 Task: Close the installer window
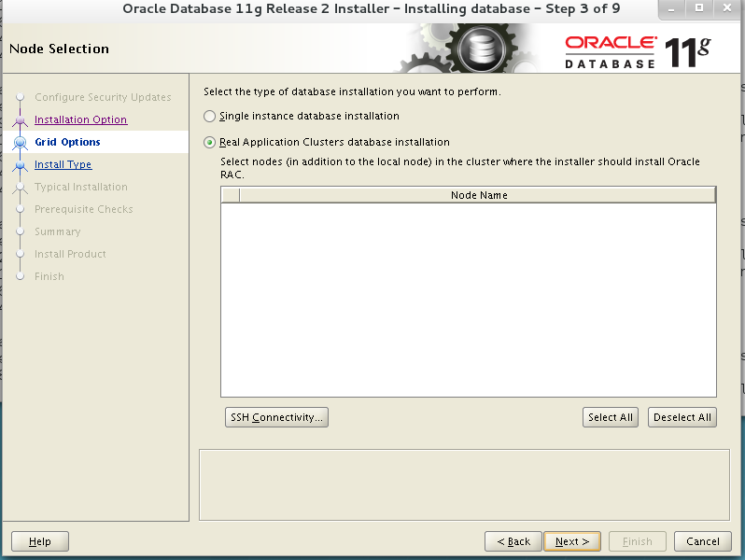pos(727,8)
